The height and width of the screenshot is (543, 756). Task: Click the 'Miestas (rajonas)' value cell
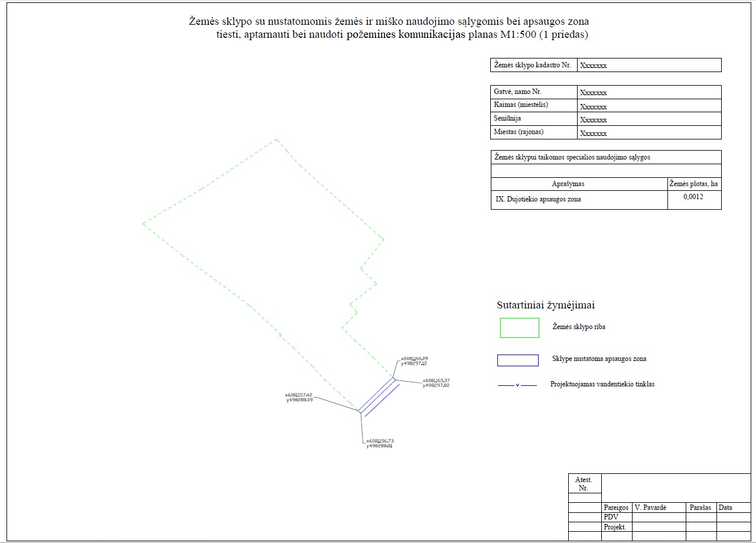(x=649, y=133)
